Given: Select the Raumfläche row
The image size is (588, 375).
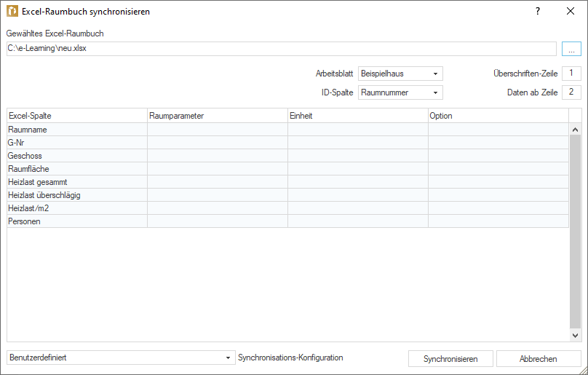Looking at the screenshot, I should (287, 169).
